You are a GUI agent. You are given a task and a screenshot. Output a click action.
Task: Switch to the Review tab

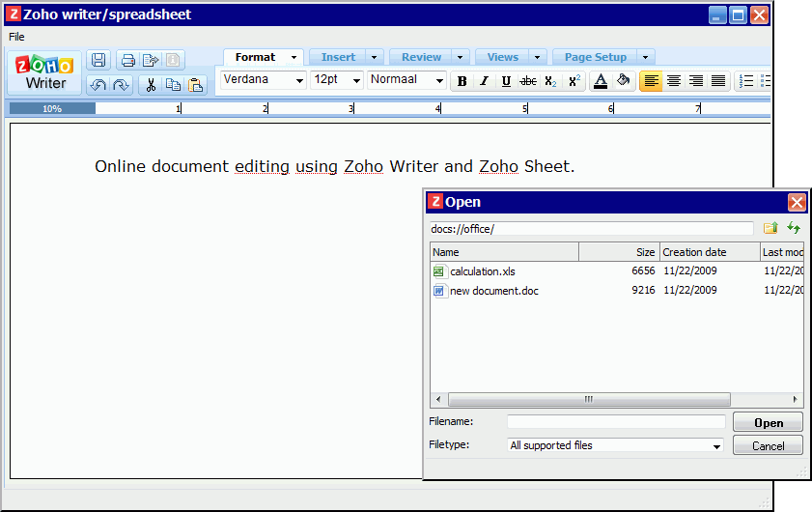(x=422, y=57)
